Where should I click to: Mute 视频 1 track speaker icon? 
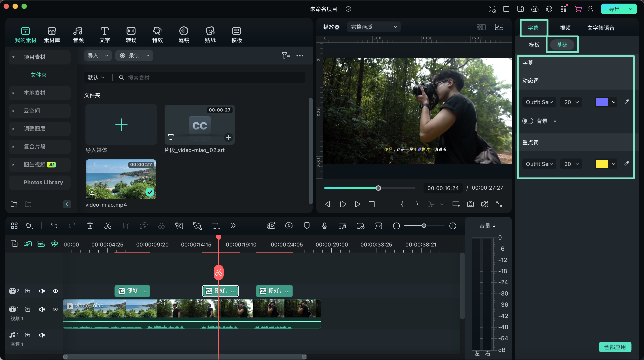click(x=42, y=309)
